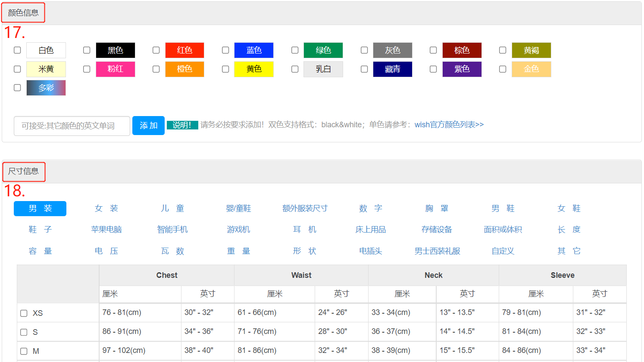Open the 智能手机 size category

click(172, 230)
